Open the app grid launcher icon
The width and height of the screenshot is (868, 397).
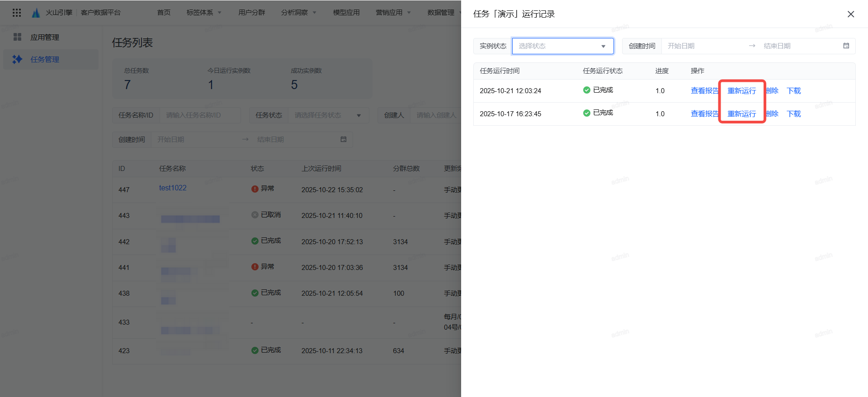(x=17, y=13)
